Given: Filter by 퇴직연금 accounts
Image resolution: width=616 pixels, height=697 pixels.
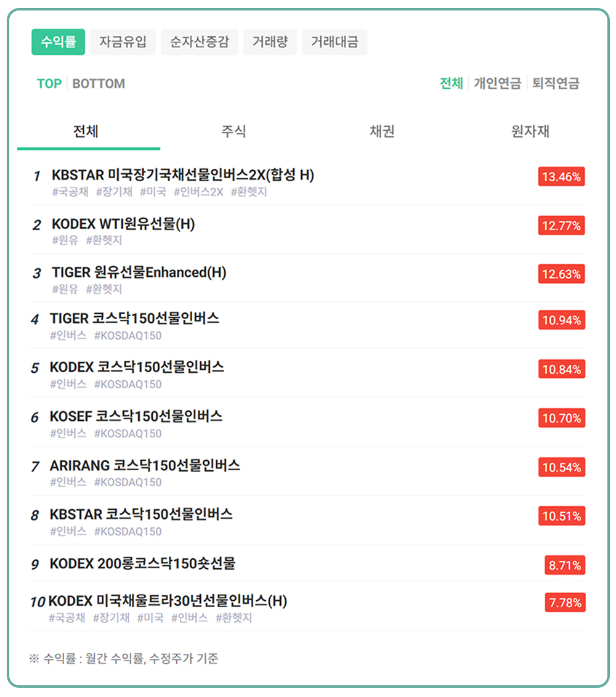Looking at the screenshot, I should point(556,84).
